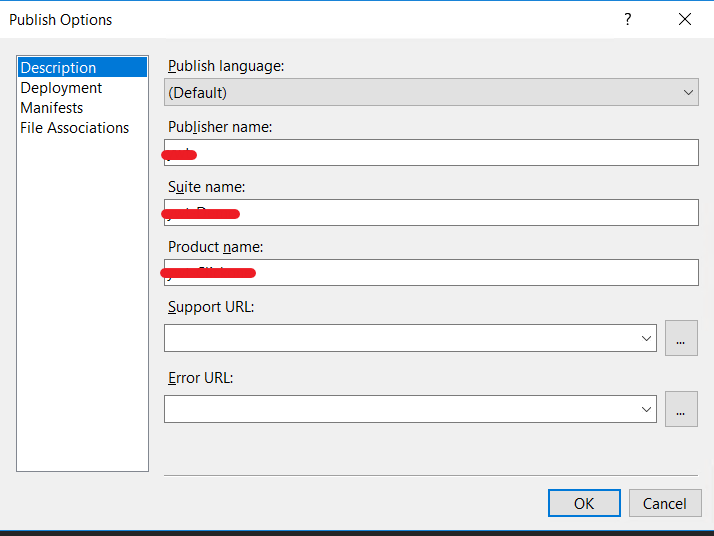Select Description in the left list
This screenshot has width=714, height=536.
pyautogui.click(x=59, y=68)
